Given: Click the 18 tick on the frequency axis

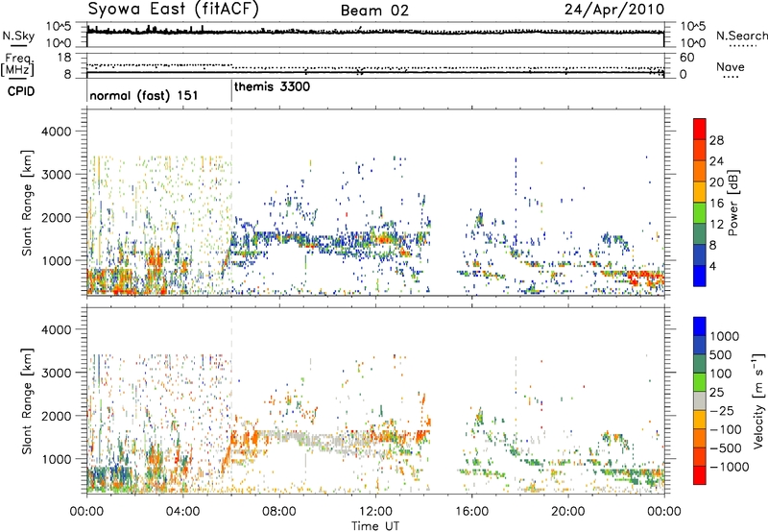Looking at the screenshot, I should point(64,58).
